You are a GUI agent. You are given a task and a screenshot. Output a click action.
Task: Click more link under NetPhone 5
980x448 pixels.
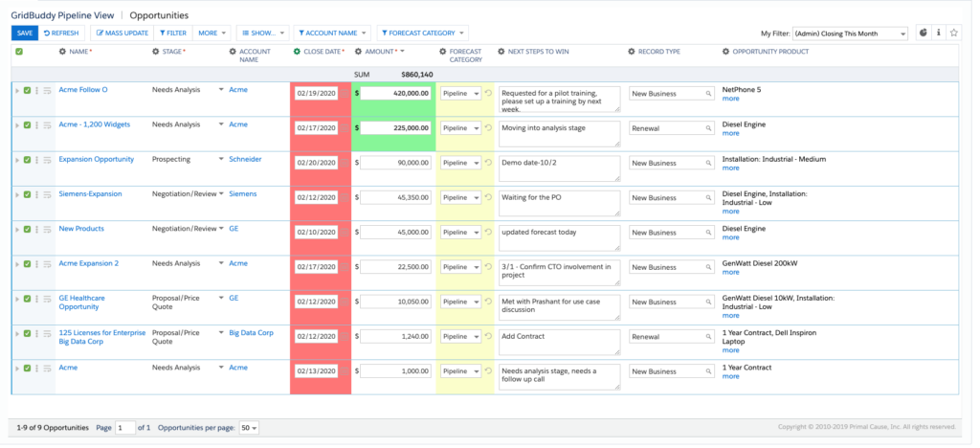pos(730,99)
